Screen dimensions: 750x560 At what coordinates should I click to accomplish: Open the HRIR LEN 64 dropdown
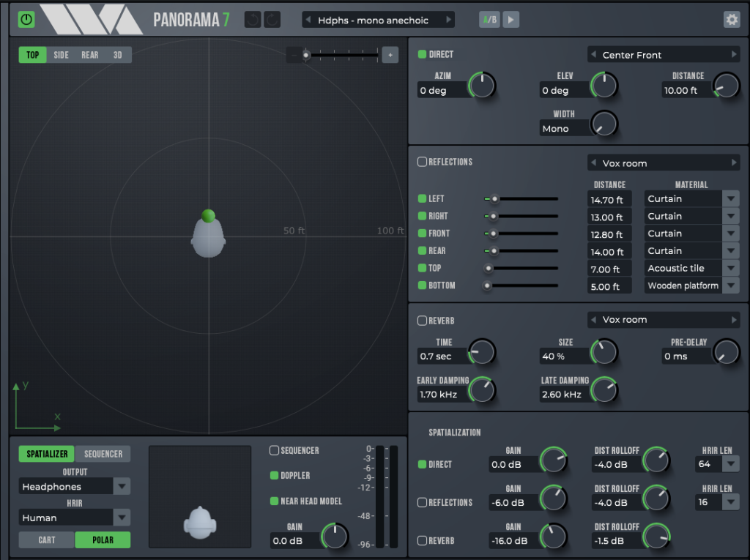(717, 463)
